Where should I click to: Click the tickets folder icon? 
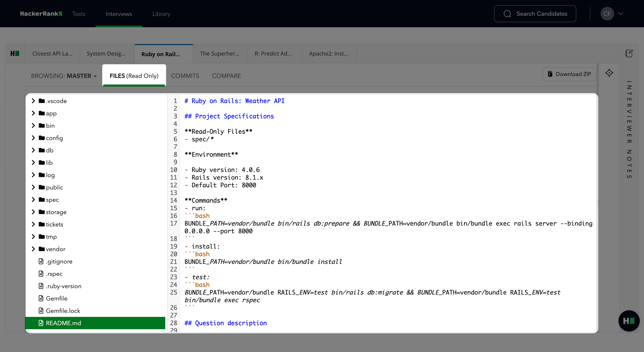pos(42,224)
